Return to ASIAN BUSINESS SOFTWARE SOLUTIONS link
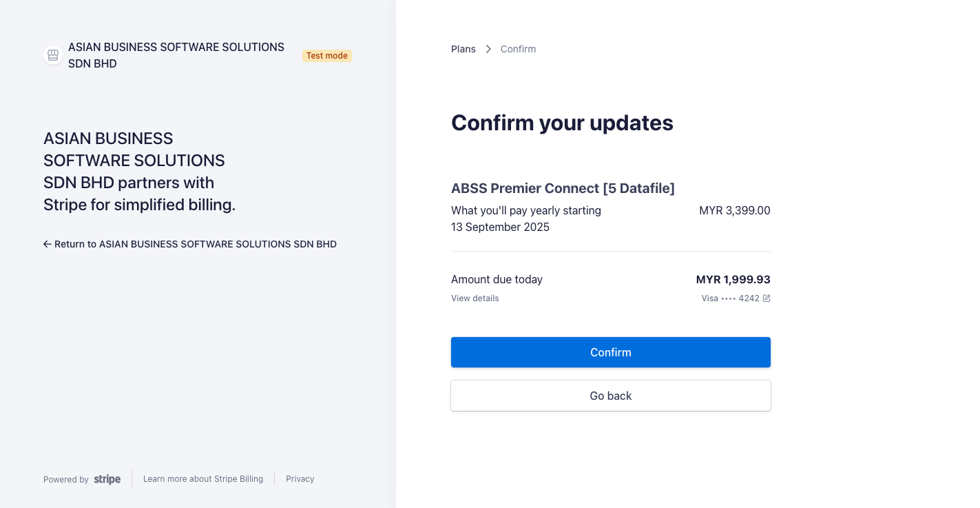This screenshot has height=508, width=980. (x=196, y=244)
